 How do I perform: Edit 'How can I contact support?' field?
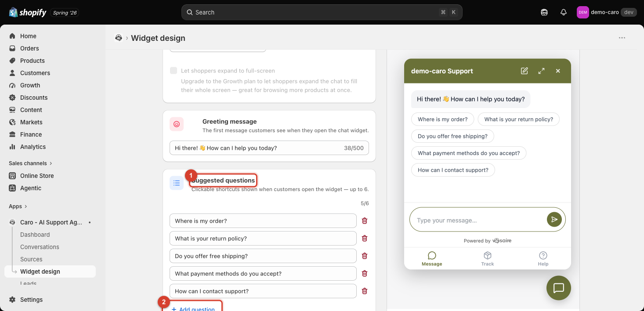263,291
